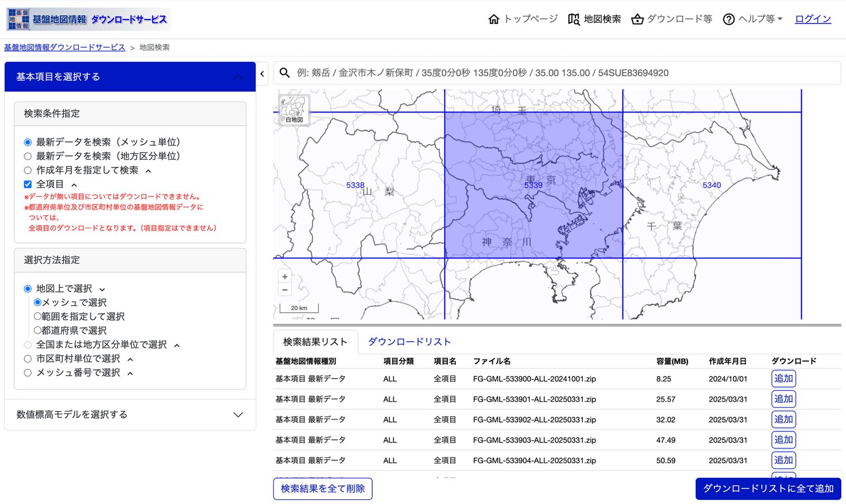846x504 pixels.
Task: Toggle chevron next to 地図上で選択
Action: pyautogui.click(x=102, y=290)
